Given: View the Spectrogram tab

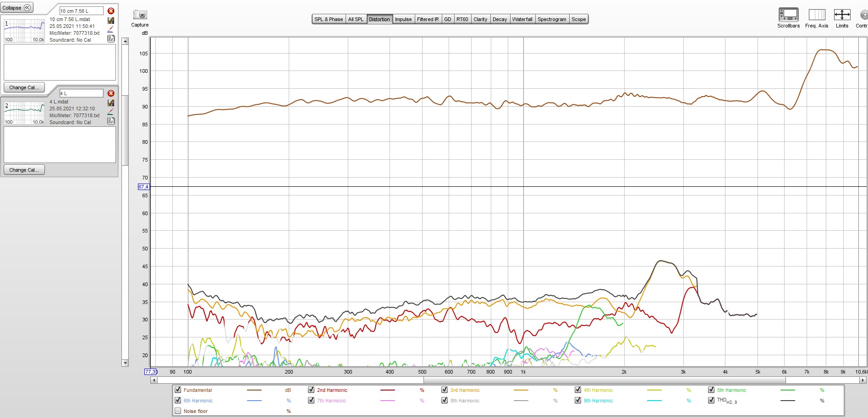Looking at the screenshot, I should pos(552,19).
